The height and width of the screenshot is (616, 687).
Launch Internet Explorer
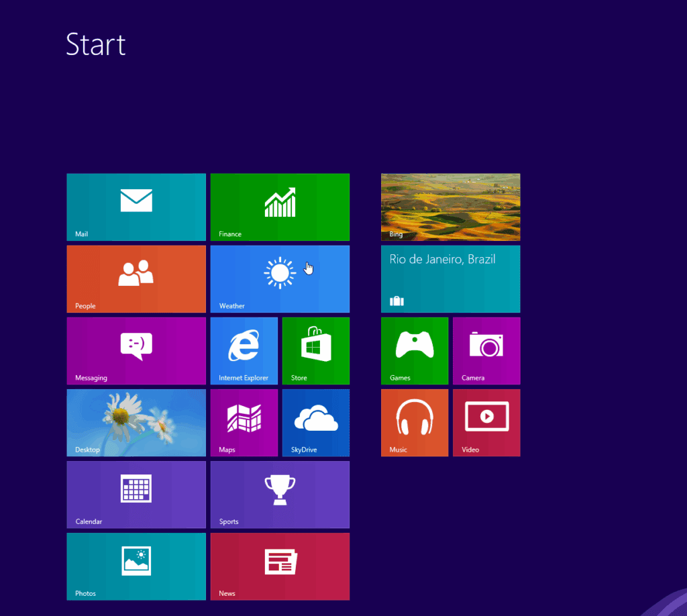pos(244,350)
